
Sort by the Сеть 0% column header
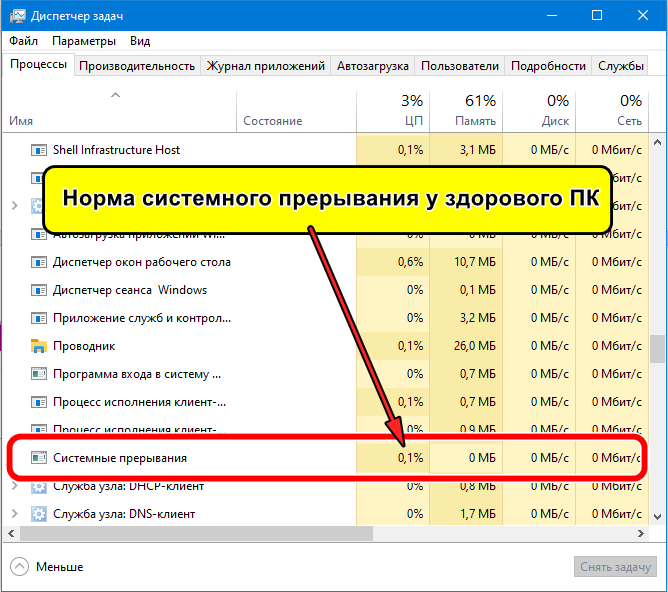[x=612, y=112]
